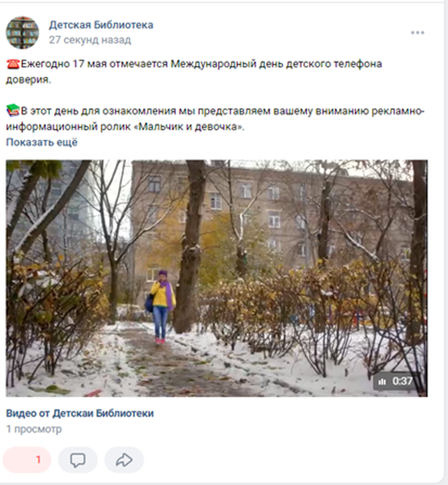Click the 0:37 video duration badge
Image resolution: width=448 pixels, height=485 pixels.
(x=395, y=381)
